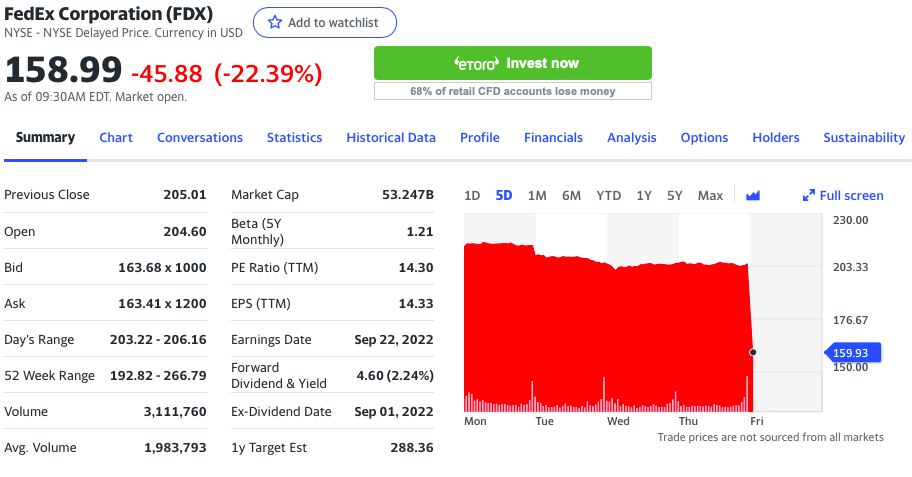
Task: Click the Full screen expand arrows icon
Action: coord(808,195)
